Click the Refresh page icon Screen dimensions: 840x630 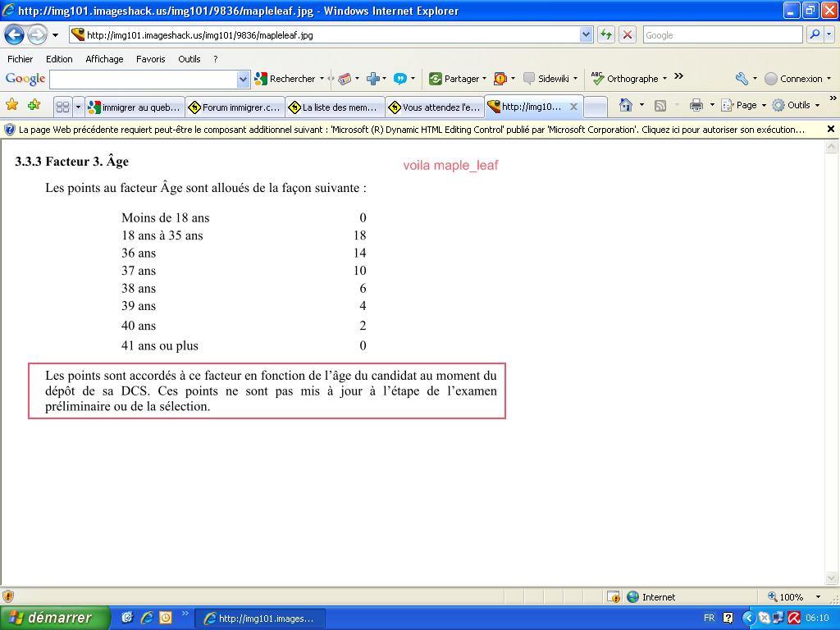click(x=606, y=35)
